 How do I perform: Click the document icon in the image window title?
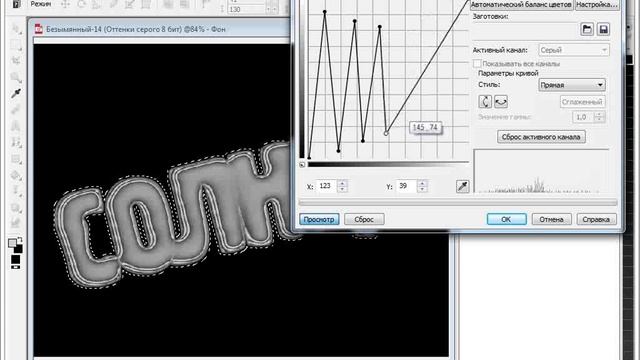pyautogui.click(x=38, y=29)
